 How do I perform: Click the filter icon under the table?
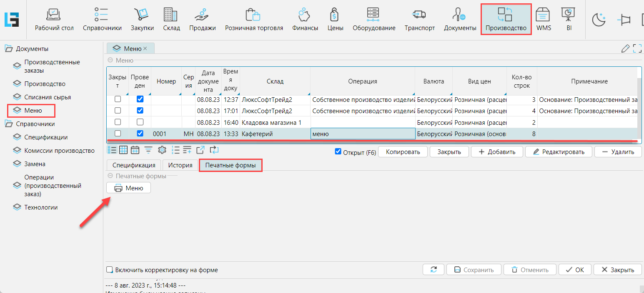(148, 150)
